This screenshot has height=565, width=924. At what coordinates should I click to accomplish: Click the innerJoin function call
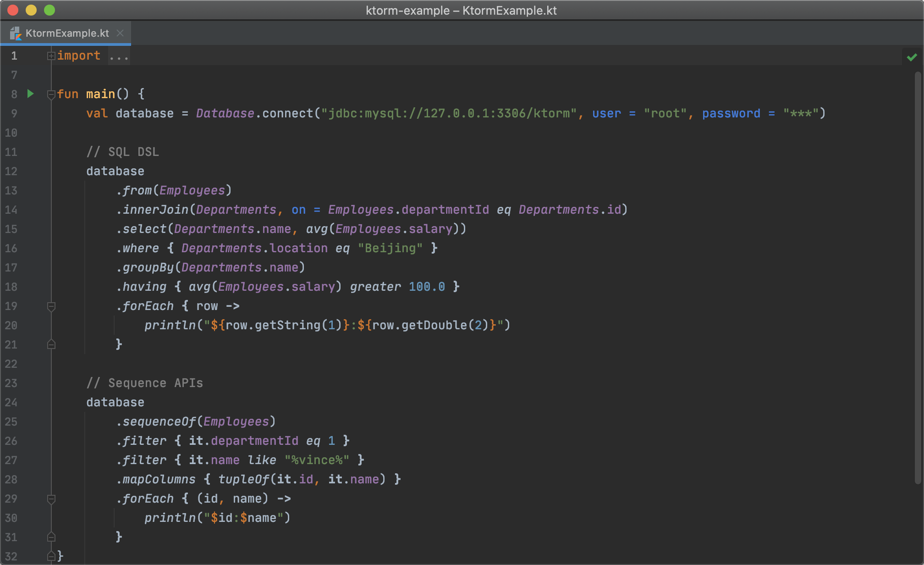(156, 210)
